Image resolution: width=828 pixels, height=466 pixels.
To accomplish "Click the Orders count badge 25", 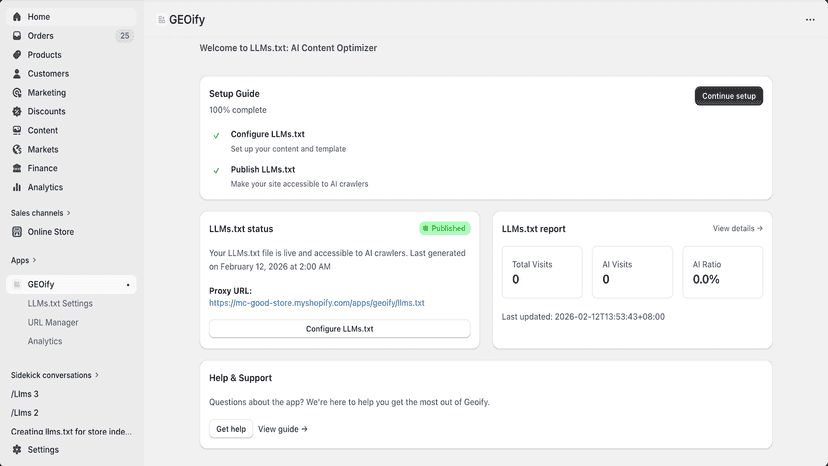I will 125,36.
